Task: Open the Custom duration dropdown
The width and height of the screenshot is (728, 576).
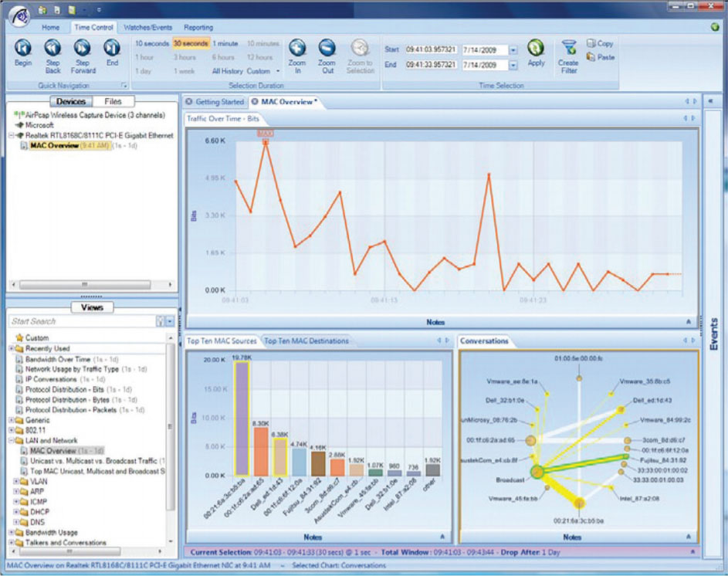Action: point(262,71)
